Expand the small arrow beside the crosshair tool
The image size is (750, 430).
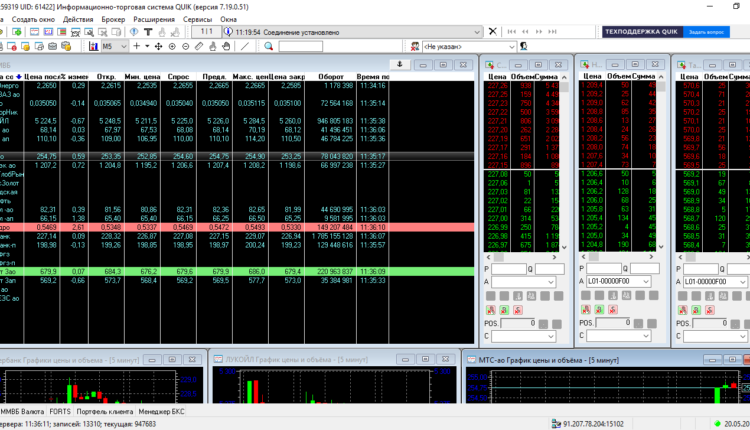147,46
